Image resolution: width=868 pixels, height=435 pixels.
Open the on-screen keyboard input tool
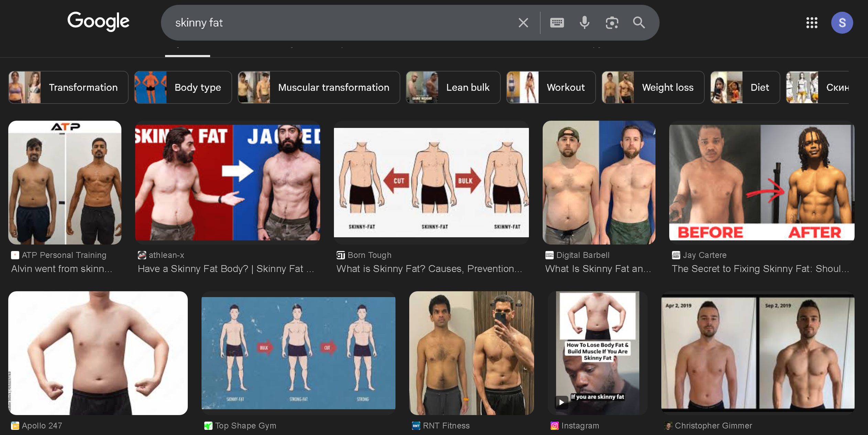[557, 23]
